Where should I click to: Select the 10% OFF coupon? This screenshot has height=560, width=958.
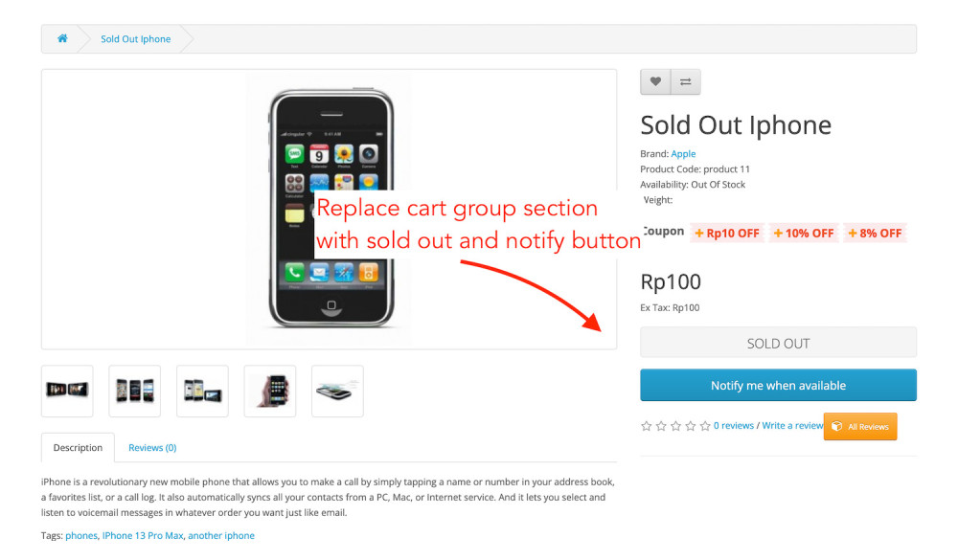tap(804, 233)
